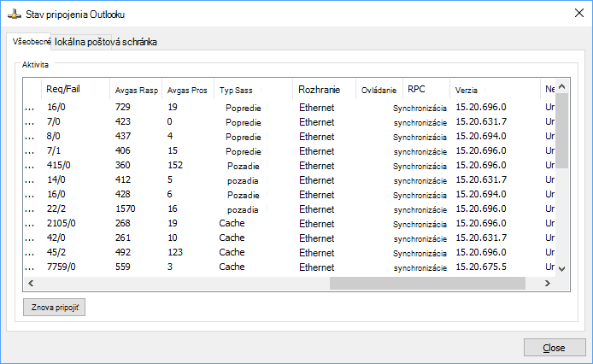Click the Ovládanie column header
The width and height of the screenshot is (593, 364).
point(379,90)
